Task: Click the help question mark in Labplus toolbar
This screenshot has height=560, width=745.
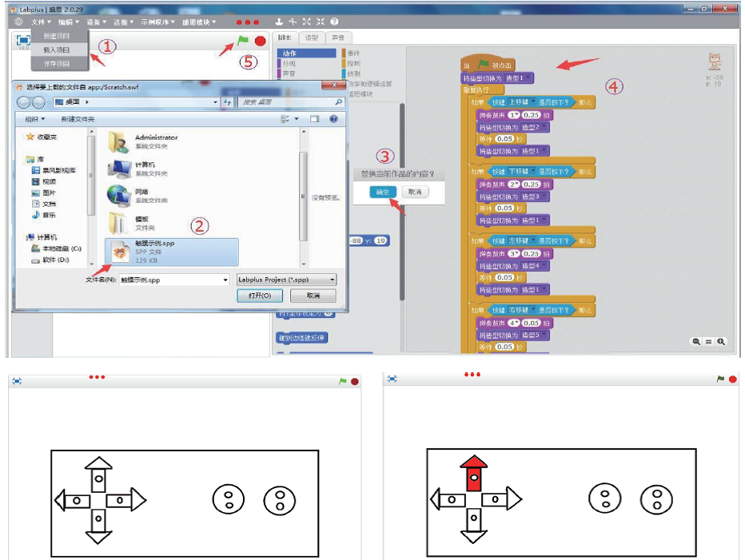Action: [x=334, y=22]
